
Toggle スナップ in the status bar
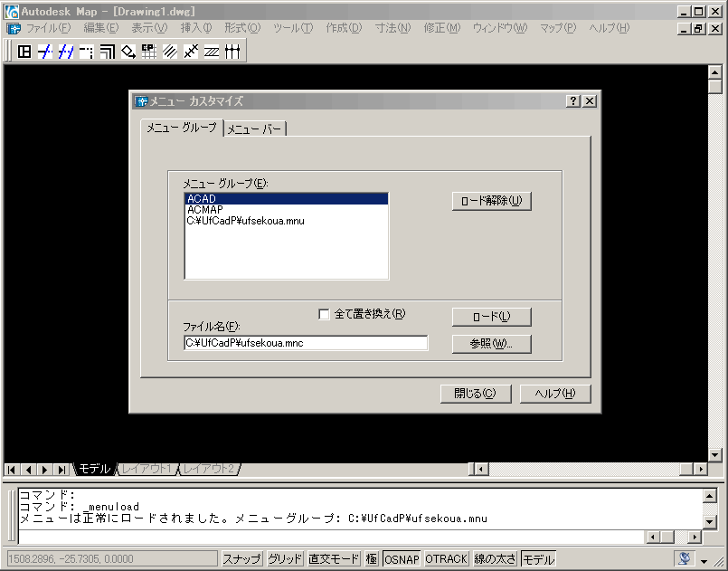241,558
